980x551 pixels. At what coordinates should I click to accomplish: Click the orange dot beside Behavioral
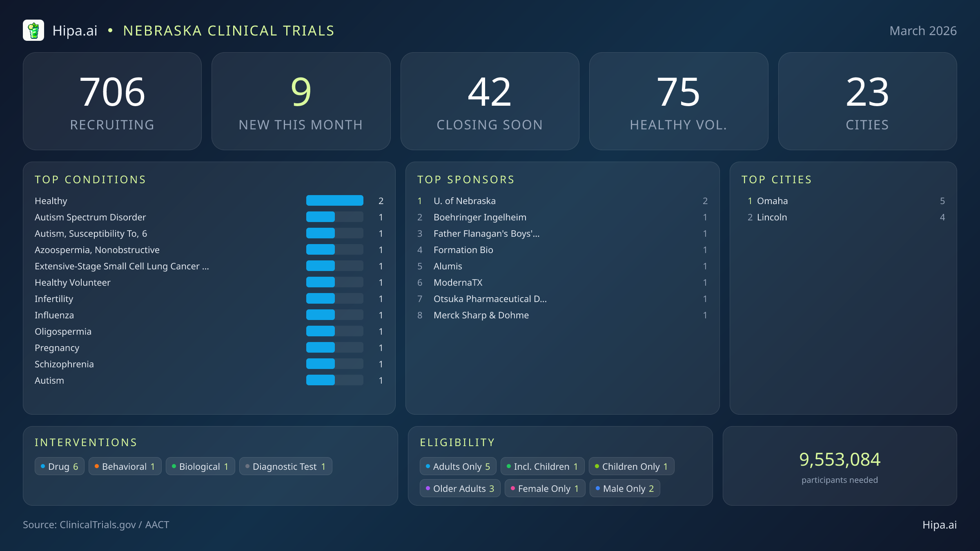97,466
